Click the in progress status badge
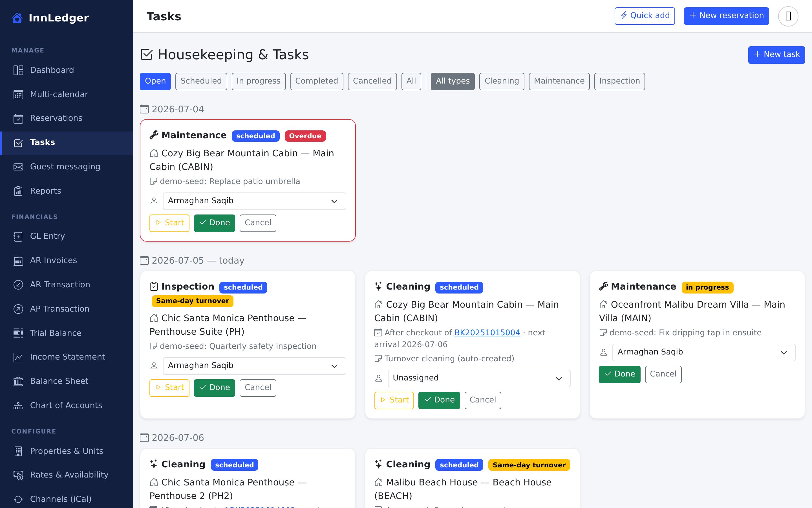The height and width of the screenshot is (508, 812). pos(707,287)
